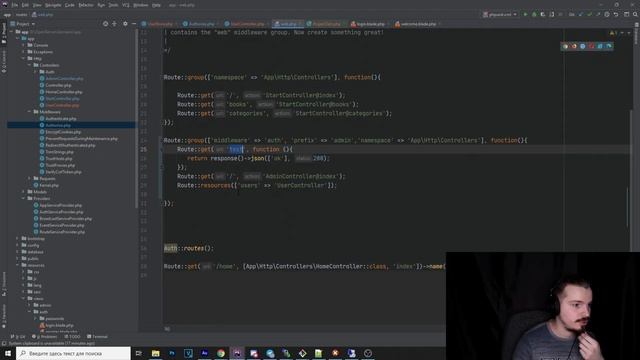Click the green Run button in toolbar
Screen dimensions: 640x360
pyautogui.click(x=525, y=14)
